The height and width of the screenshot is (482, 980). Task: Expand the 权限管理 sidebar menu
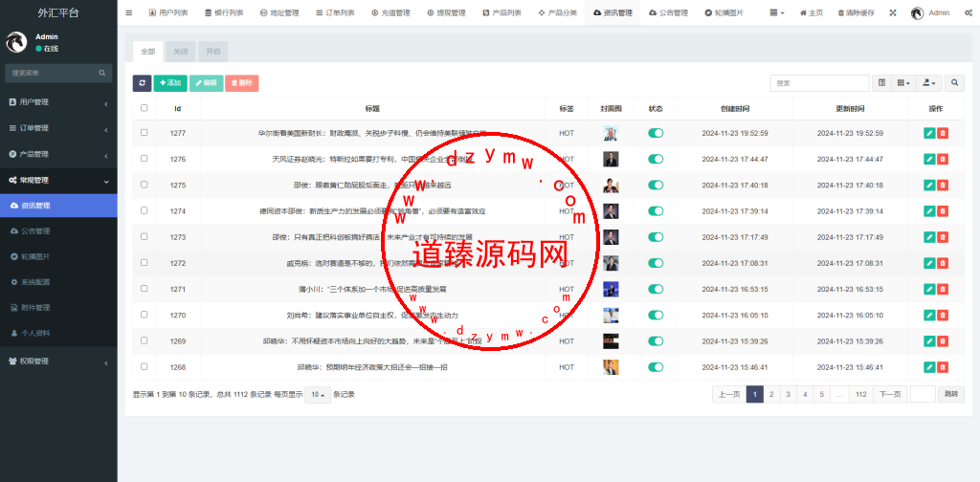[x=58, y=361]
